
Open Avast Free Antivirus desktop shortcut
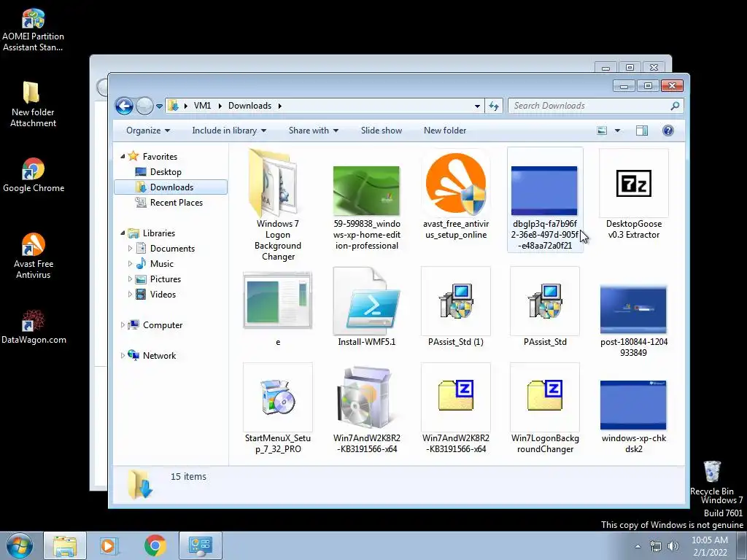[x=33, y=256]
